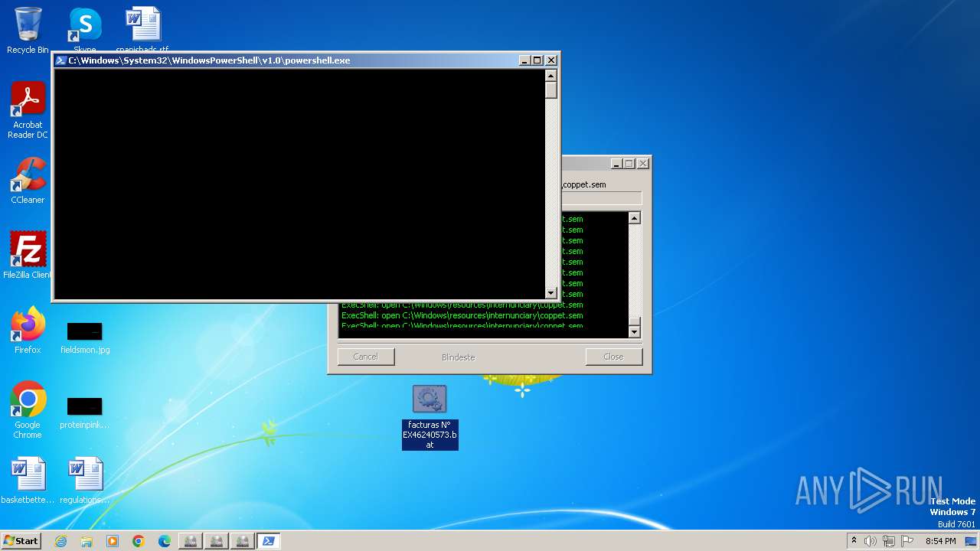Click Close in the installer window

click(x=613, y=357)
